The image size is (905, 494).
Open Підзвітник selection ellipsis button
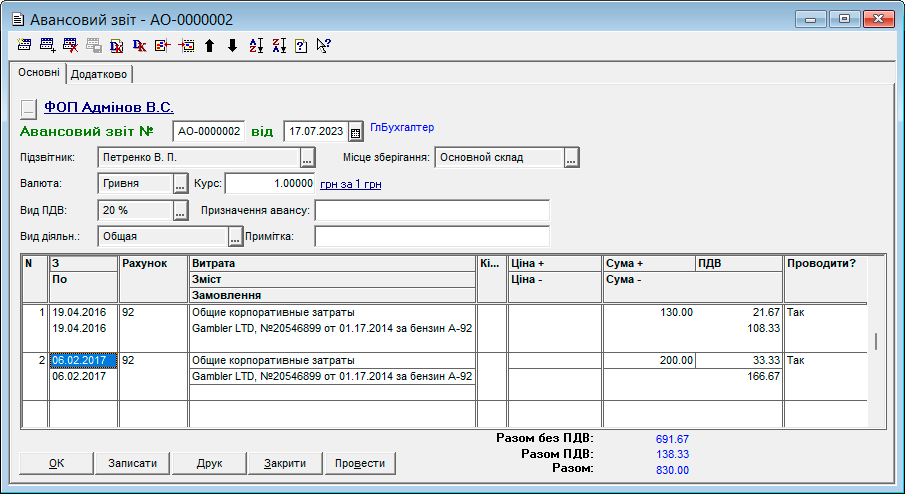[307, 157]
